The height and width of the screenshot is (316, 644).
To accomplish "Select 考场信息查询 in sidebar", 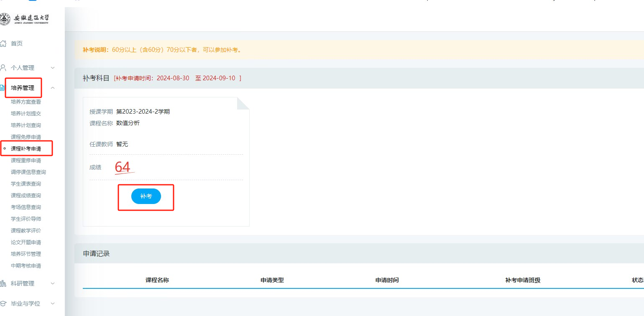I will coord(26,207).
